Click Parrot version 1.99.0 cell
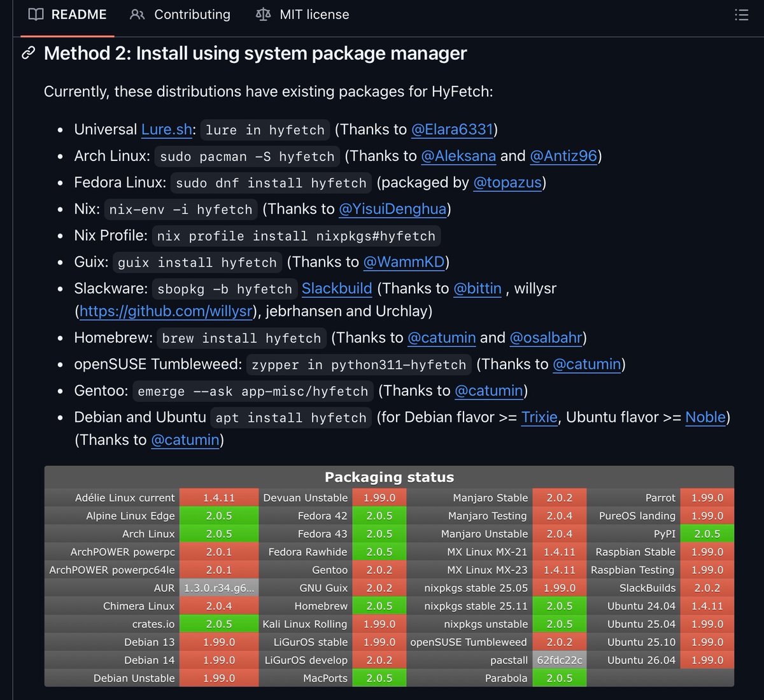The height and width of the screenshot is (700, 764). tap(707, 498)
